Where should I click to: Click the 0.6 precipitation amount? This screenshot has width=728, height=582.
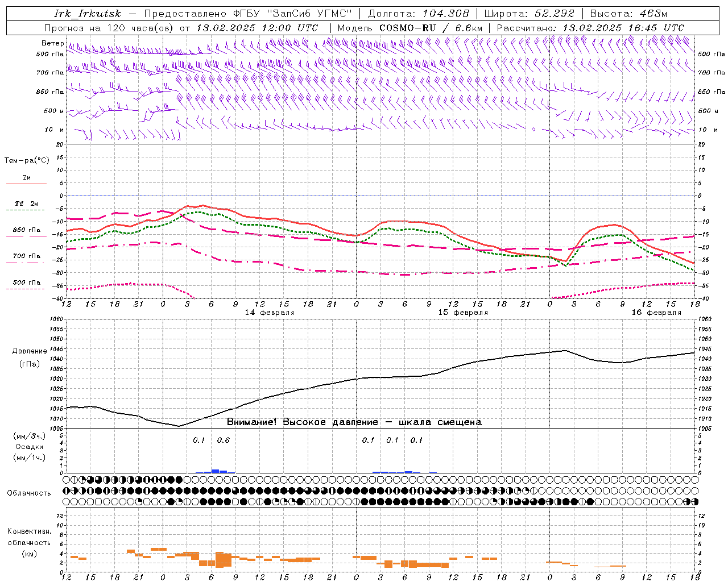click(224, 440)
